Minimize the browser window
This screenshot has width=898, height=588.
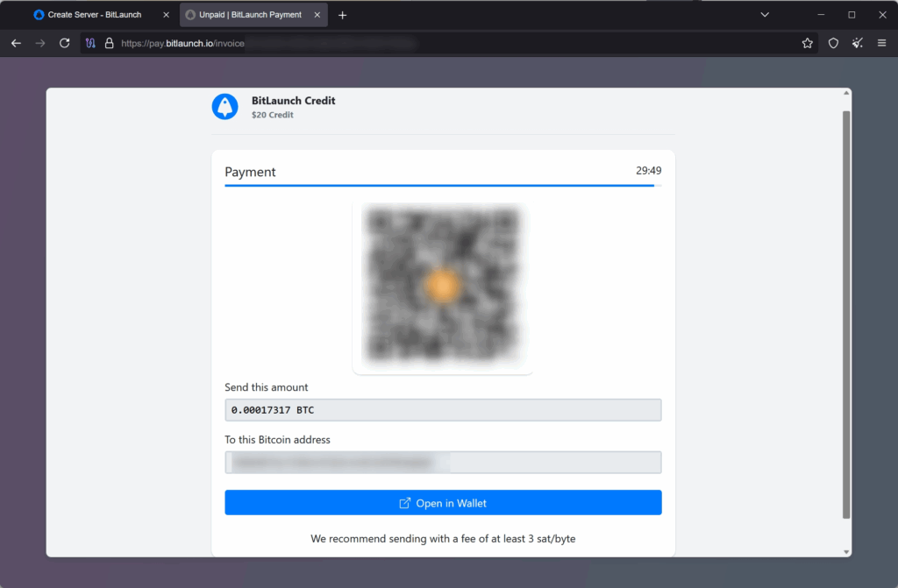(x=821, y=15)
